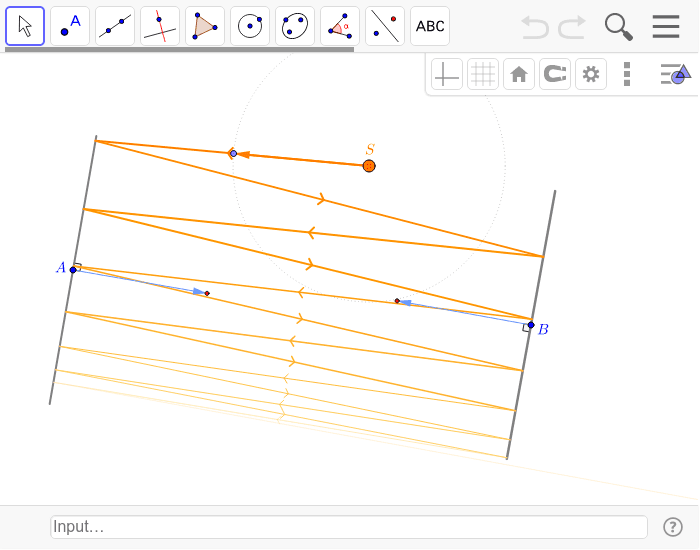Select the Reflect about Line tool

click(x=385, y=26)
